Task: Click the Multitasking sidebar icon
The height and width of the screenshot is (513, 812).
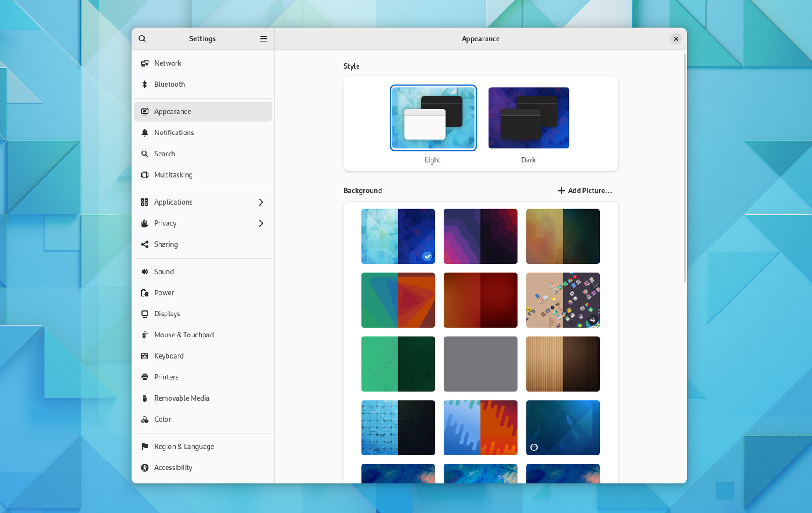Action: pos(145,175)
